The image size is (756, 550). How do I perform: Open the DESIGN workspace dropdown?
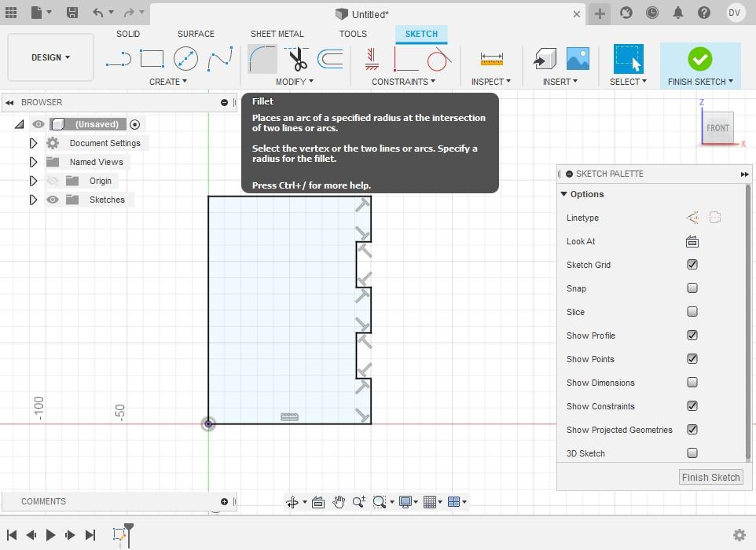coord(50,57)
